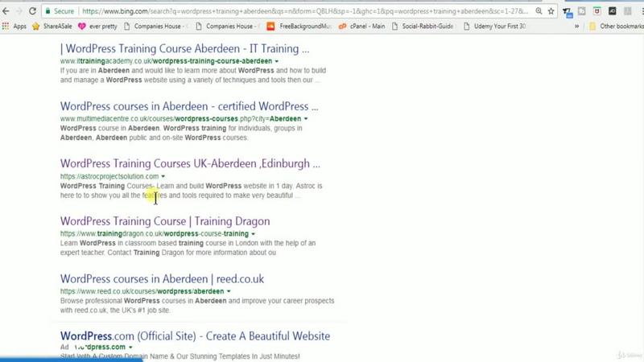Open the Social-Rabbit-Guide bookmark
Image resolution: width=644 pixels, height=362 pixels.
coord(423,27)
